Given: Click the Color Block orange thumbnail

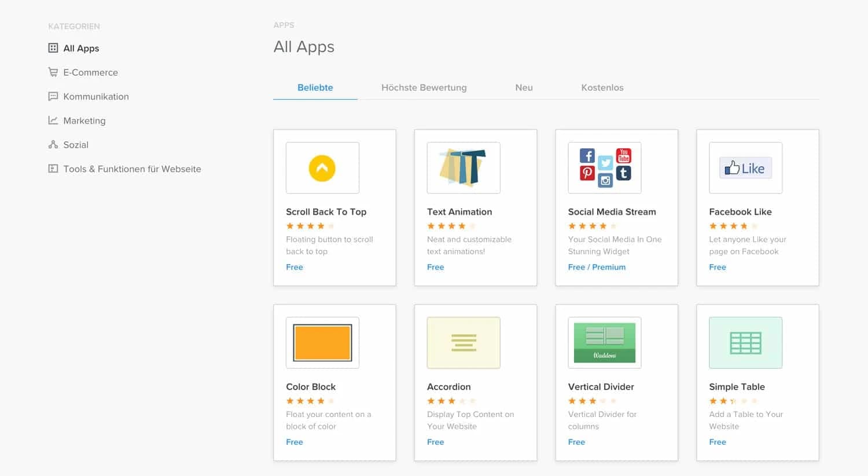Looking at the screenshot, I should pos(322,343).
